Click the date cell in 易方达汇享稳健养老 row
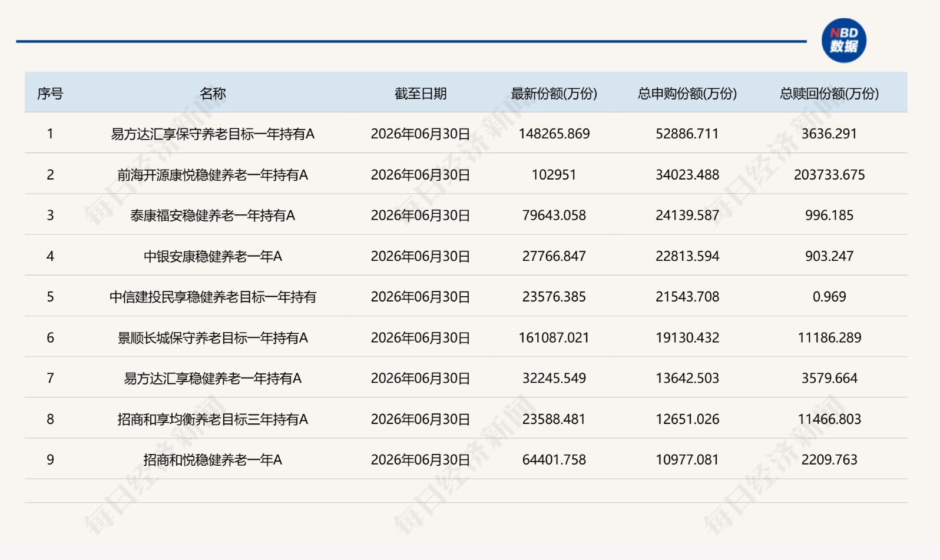 pos(421,378)
